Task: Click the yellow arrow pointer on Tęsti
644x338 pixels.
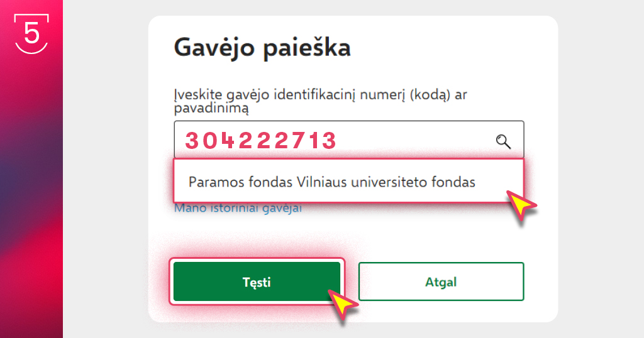Action: click(x=343, y=305)
